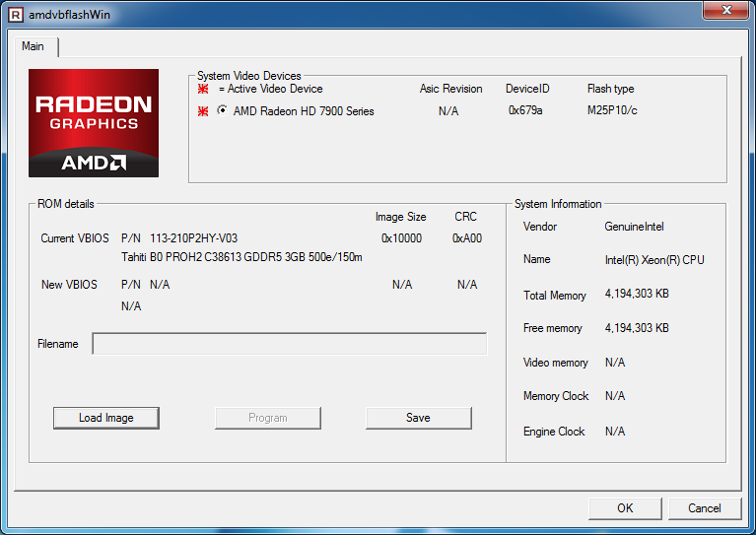Screen dimensions: 756x535
Task: Click the amdvbflashWin window title text
Action: (69, 15)
